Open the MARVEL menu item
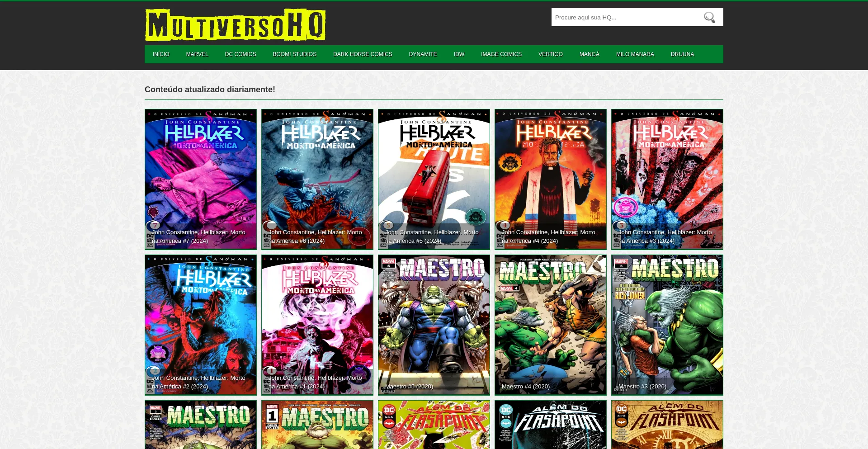868x449 pixels. click(x=197, y=54)
